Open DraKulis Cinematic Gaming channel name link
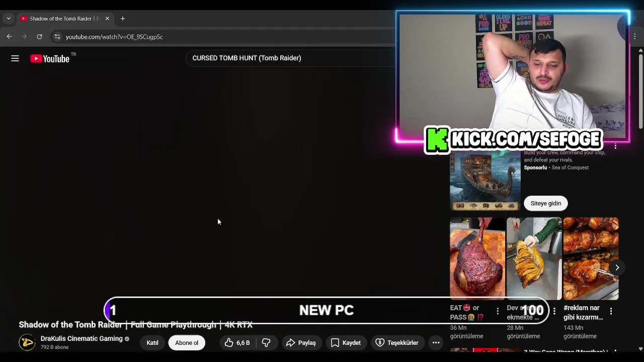This screenshot has width=644, height=362. 82,339
